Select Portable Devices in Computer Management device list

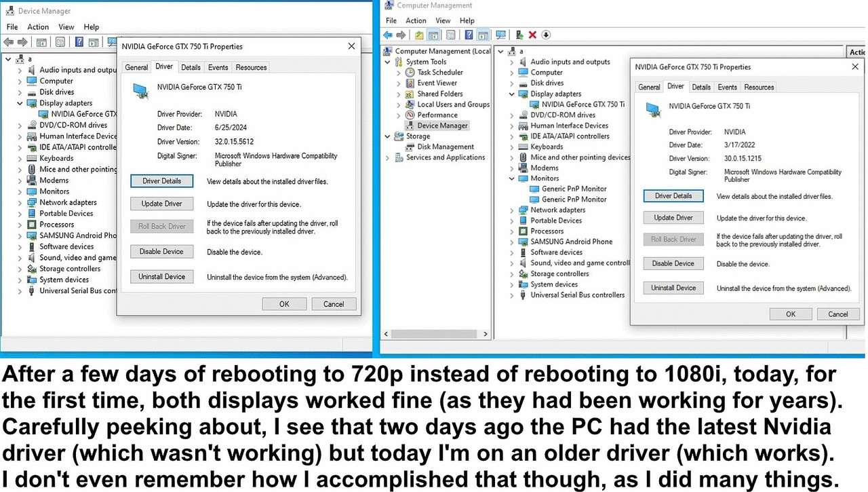pos(556,221)
